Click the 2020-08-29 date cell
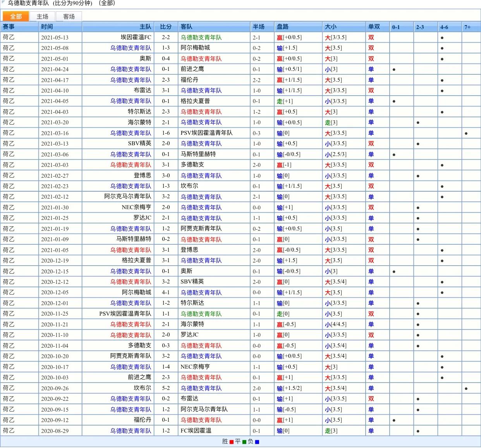481x448 pixels. (55, 431)
